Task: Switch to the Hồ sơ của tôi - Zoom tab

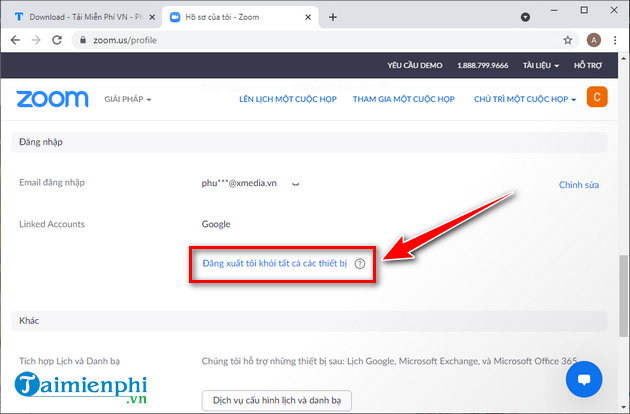Action: [x=239, y=17]
